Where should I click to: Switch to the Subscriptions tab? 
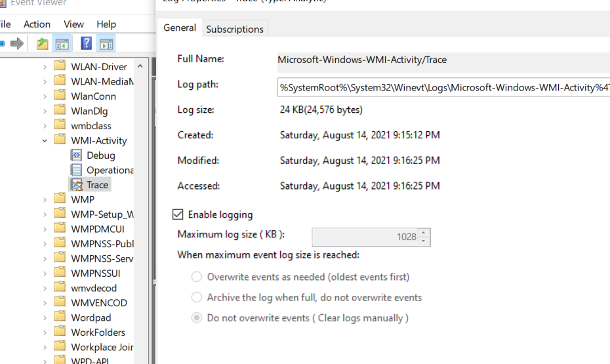pyautogui.click(x=235, y=29)
